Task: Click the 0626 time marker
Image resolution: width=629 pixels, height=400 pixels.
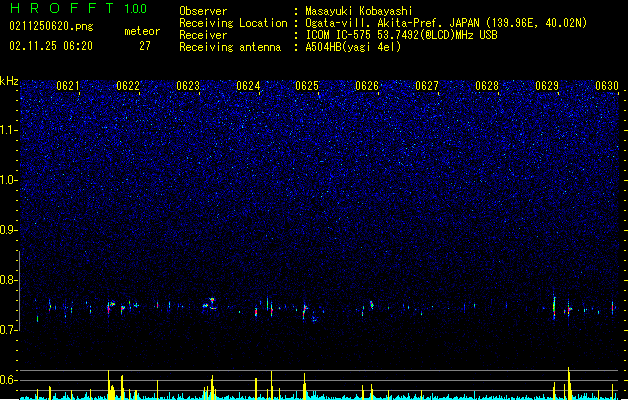Action: pos(367,86)
